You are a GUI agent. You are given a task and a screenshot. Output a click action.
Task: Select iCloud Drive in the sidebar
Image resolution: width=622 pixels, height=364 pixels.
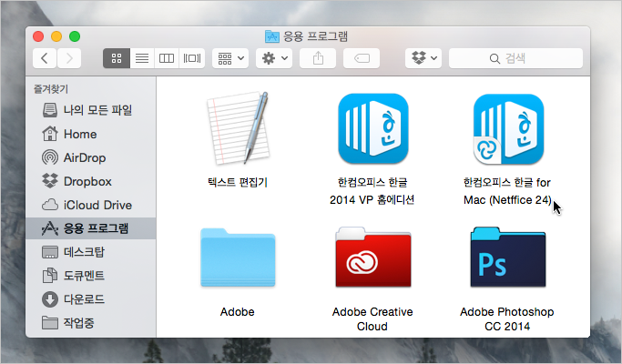pyautogui.click(x=91, y=205)
